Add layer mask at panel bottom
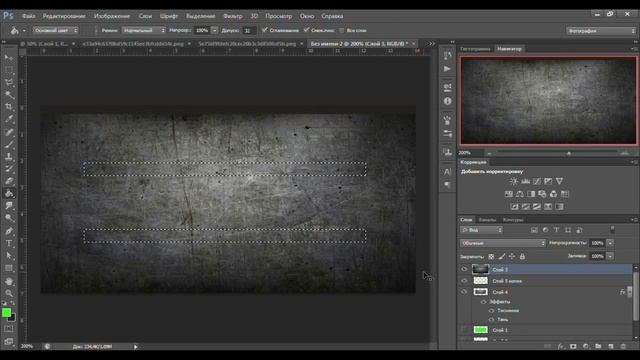This screenshot has height=360, width=640. (573, 346)
